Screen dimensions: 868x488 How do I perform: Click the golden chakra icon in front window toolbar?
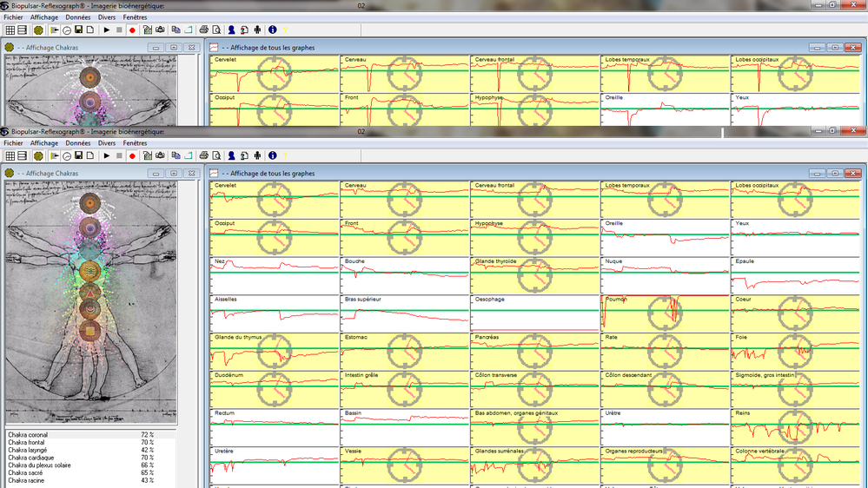38,155
